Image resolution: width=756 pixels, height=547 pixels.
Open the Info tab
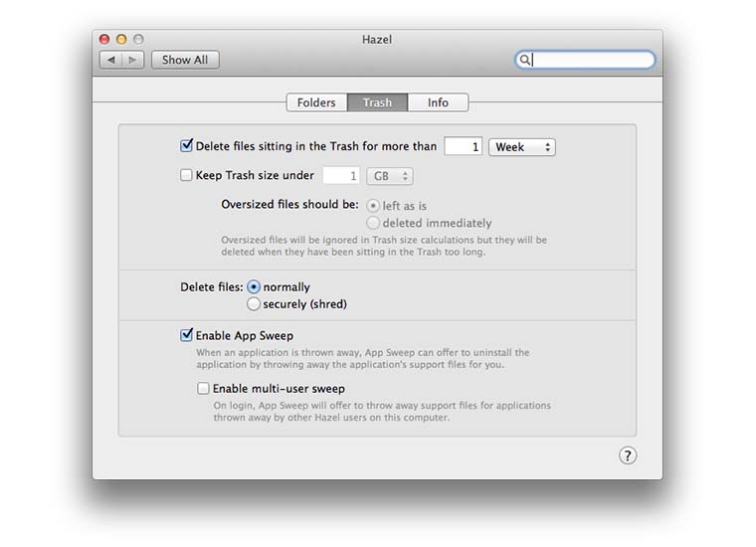pyautogui.click(x=438, y=102)
